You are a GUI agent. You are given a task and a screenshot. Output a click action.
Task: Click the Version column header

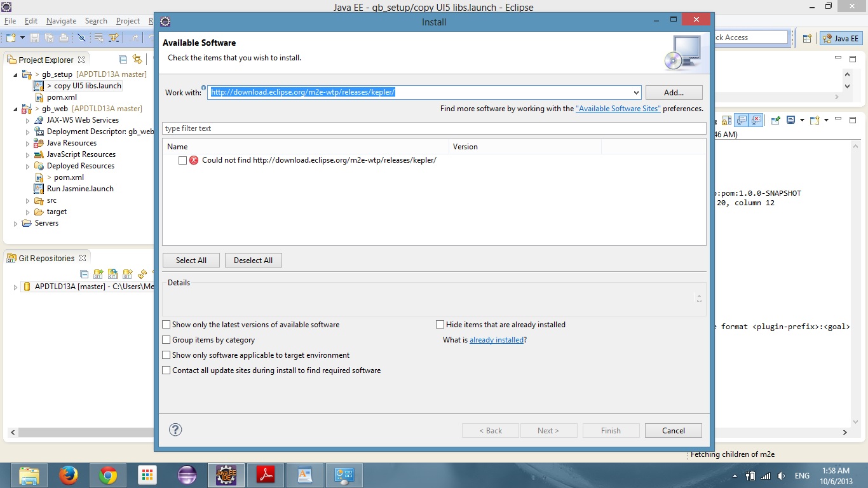click(x=525, y=147)
